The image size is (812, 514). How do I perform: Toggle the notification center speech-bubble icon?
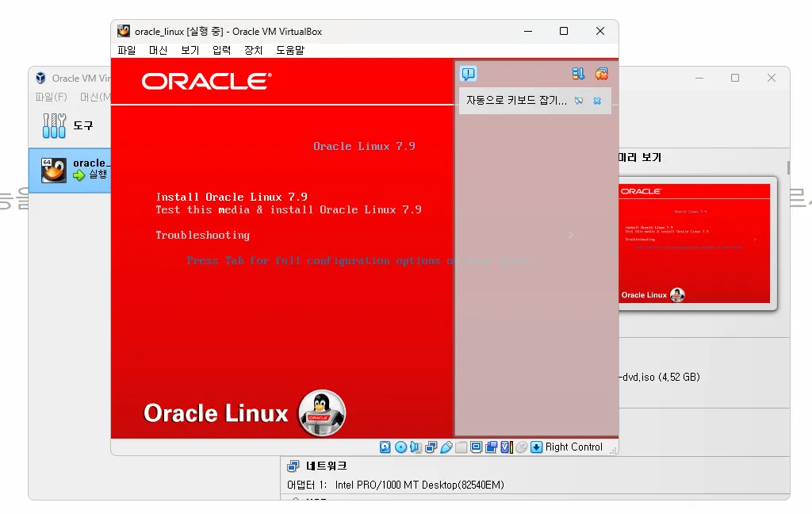pos(468,74)
